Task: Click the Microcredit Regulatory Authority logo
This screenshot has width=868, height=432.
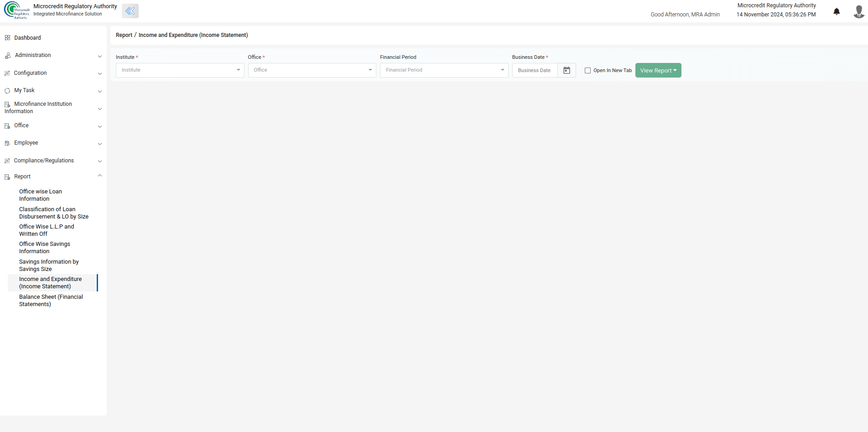Action: pos(17,10)
